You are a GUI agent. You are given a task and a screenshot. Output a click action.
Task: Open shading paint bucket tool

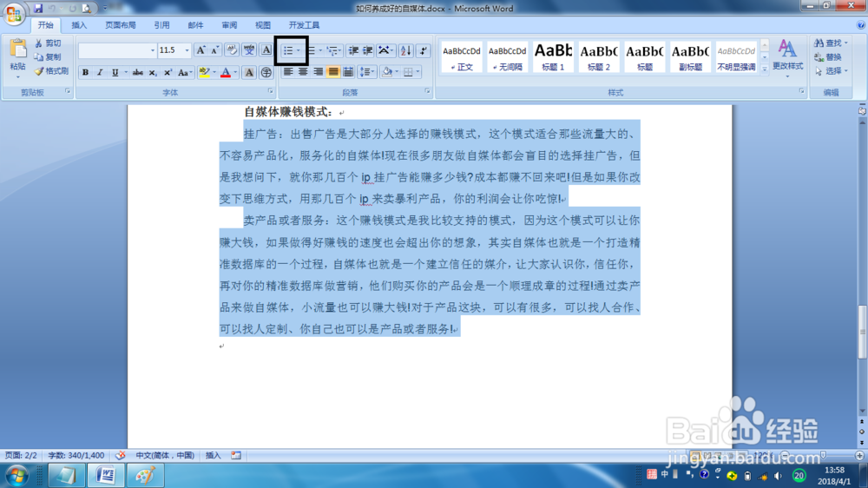tap(387, 71)
